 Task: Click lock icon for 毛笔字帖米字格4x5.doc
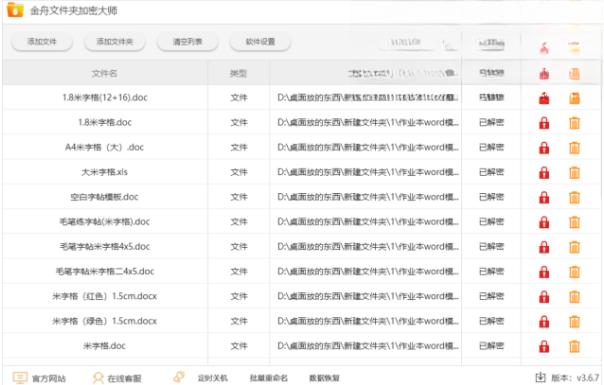pos(544,247)
